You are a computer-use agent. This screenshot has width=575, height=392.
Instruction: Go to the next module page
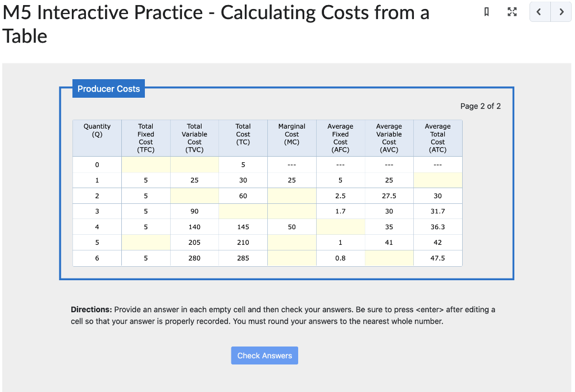tap(561, 12)
